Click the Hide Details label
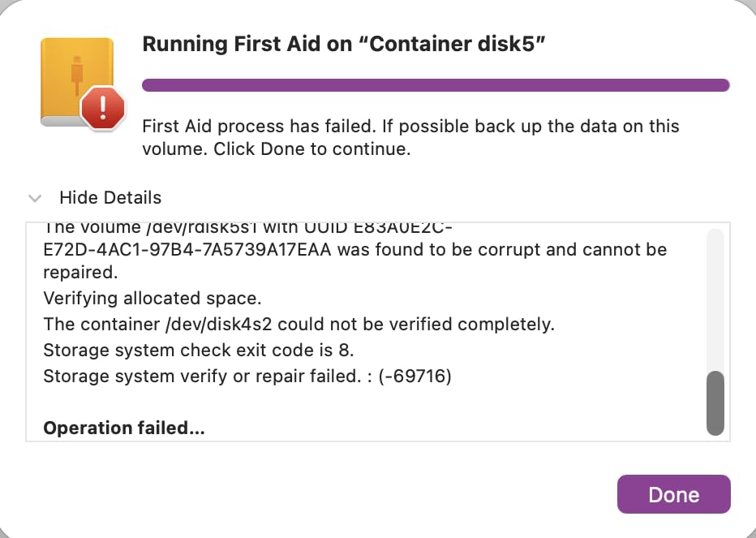The image size is (756, 538). tap(110, 197)
